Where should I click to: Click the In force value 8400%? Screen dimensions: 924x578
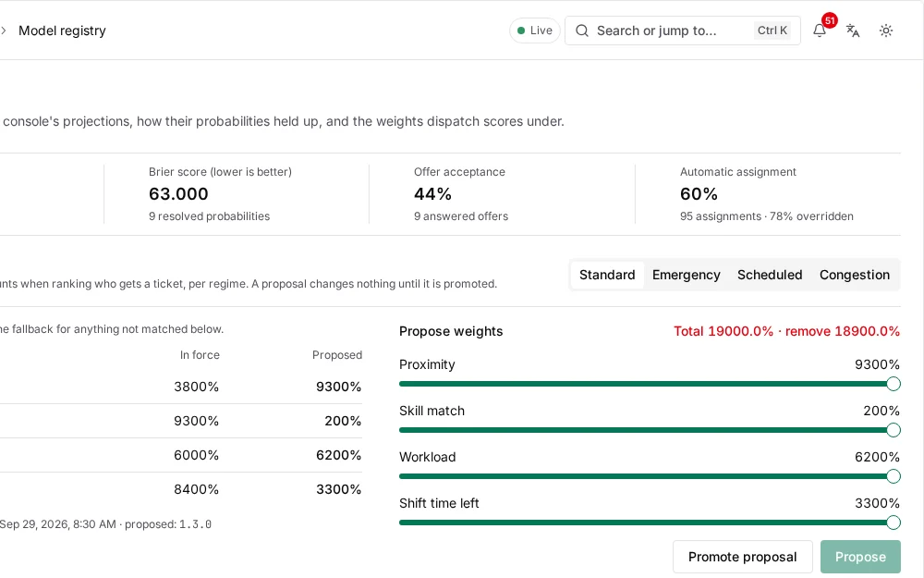click(196, 489)
